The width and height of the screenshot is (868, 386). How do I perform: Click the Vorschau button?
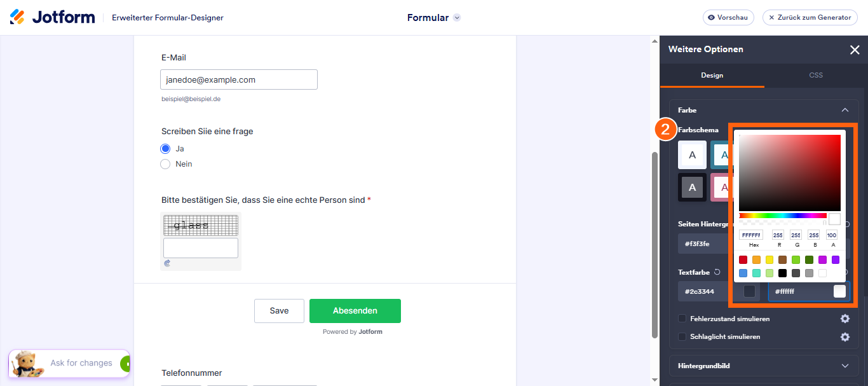click(x=728, y=18)
